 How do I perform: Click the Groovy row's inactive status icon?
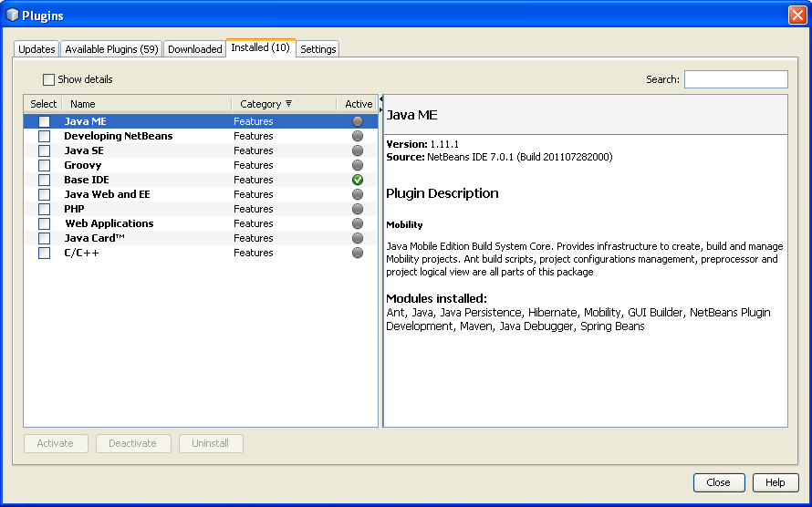click(358, 165)
